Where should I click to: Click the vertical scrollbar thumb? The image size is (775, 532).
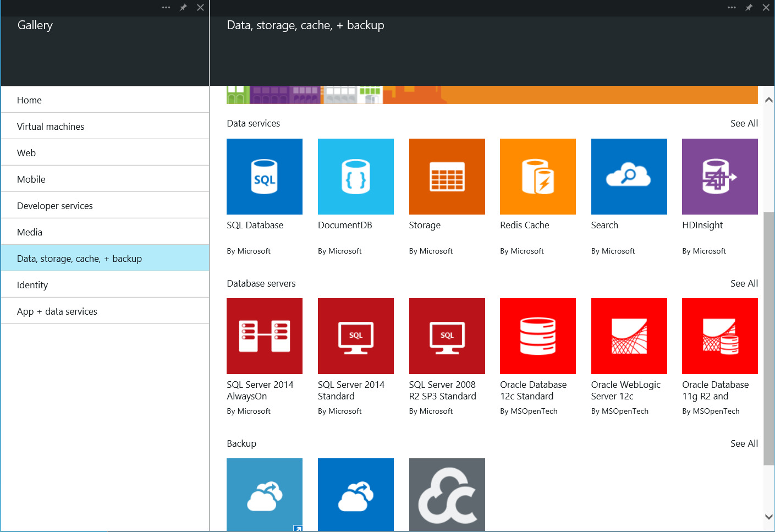coord(769,338)
